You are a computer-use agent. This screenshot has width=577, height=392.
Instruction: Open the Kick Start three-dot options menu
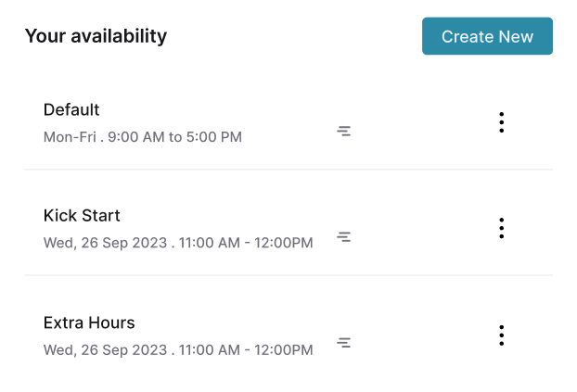(x=501, y=228)
